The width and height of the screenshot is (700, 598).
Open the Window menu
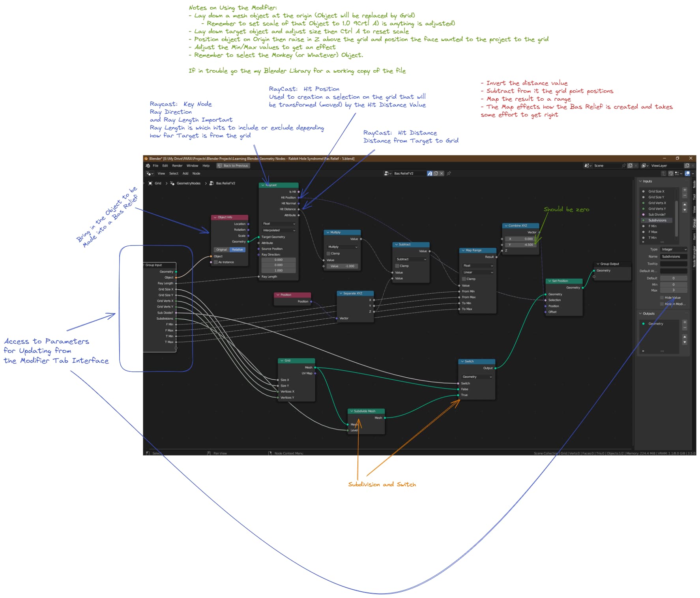192,166
